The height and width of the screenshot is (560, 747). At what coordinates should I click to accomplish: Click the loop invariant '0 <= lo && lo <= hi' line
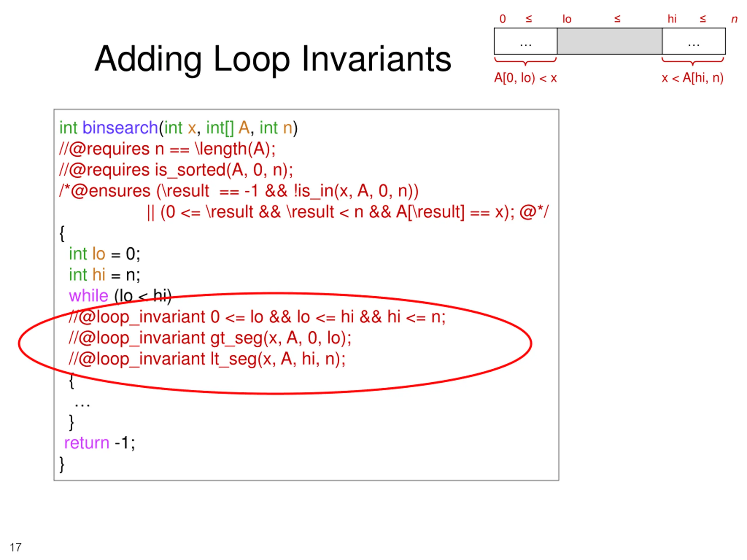point(257,317)
